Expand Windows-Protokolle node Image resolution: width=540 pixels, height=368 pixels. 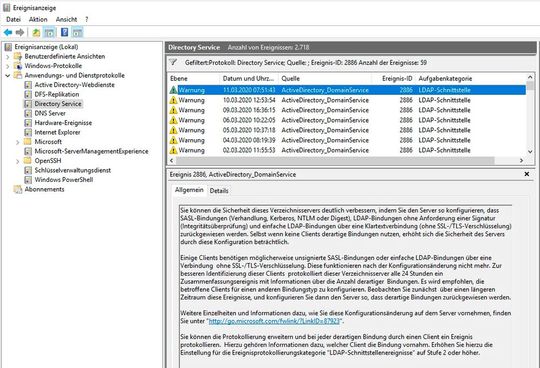click(x=8, y=66)
